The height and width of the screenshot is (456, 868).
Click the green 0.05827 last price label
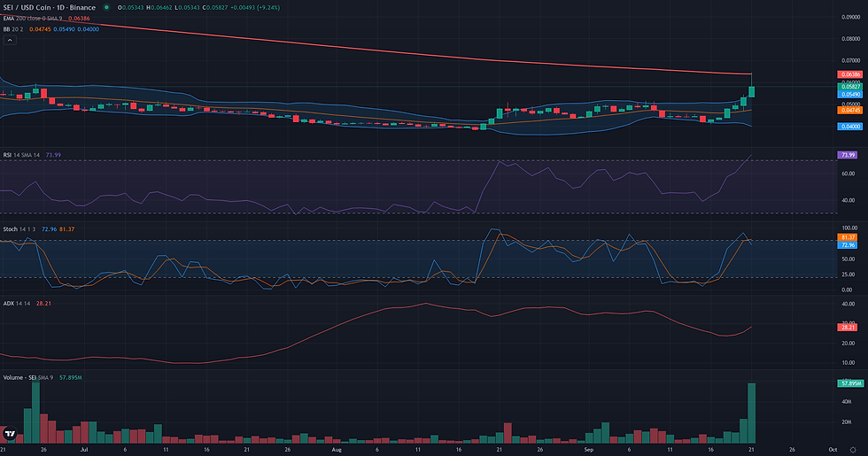[x=849, y=87]
